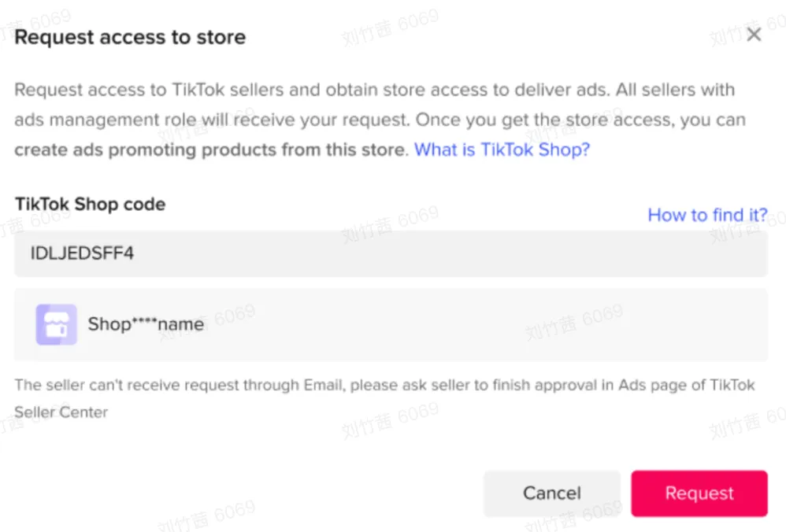The width and height of the screenshot is (786, 532).
Task: Click the 'Ads page of TikTok' notice text
Action: pos(687,385)
